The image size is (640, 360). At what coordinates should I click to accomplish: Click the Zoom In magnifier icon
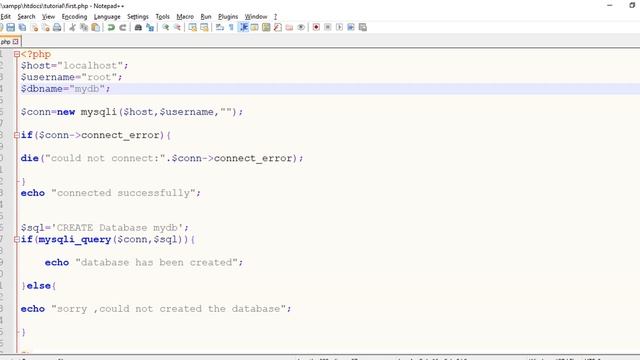pyautogui.click(x=165, y=27)
